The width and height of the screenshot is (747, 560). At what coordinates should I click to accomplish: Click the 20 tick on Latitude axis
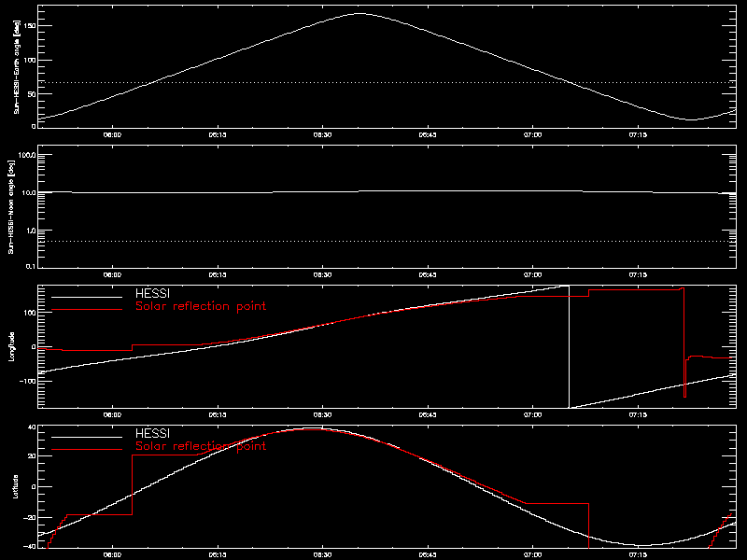pos(33,455)
